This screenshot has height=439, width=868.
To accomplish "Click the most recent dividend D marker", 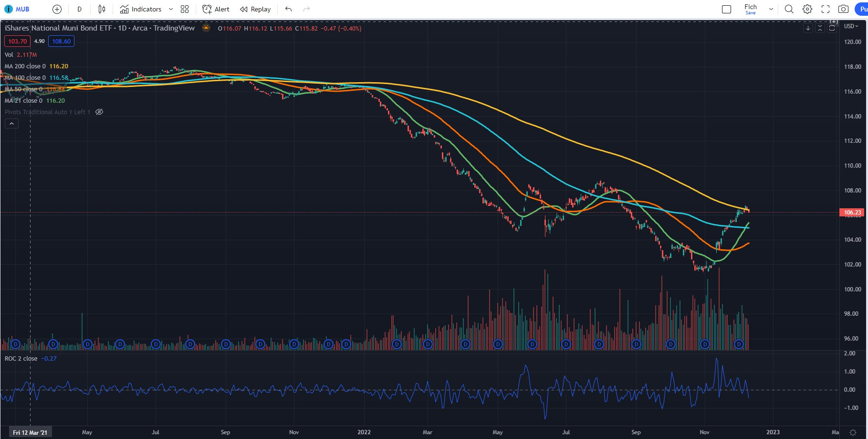I will [739, 344].
